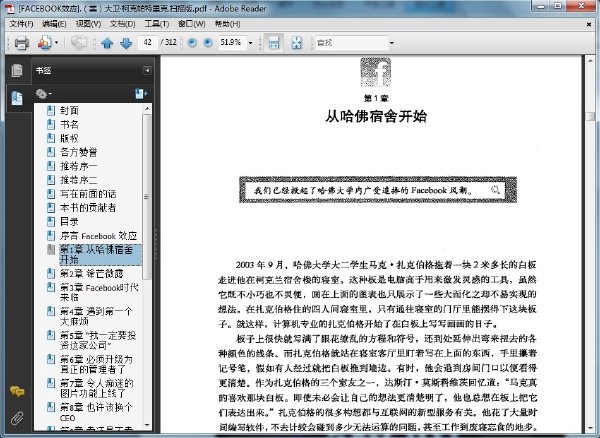Image resolution: width=600 pixels, height=438 pixels.
Task: Click the Find search box
Action: click(x=352, y=43)
